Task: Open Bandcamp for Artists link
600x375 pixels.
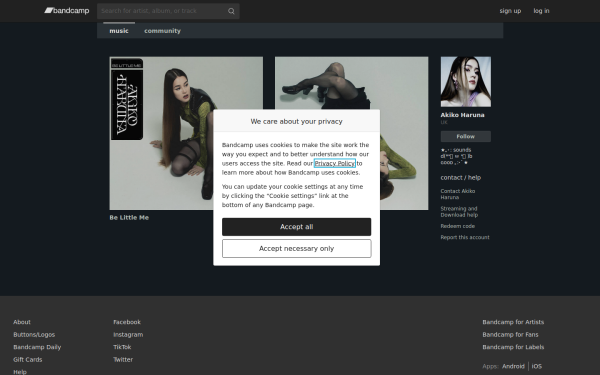Action: [x=513, y=322]
